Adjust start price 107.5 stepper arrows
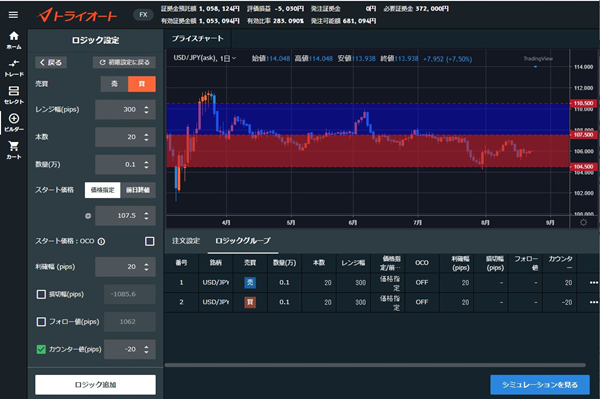 click(x=146, y=216)
